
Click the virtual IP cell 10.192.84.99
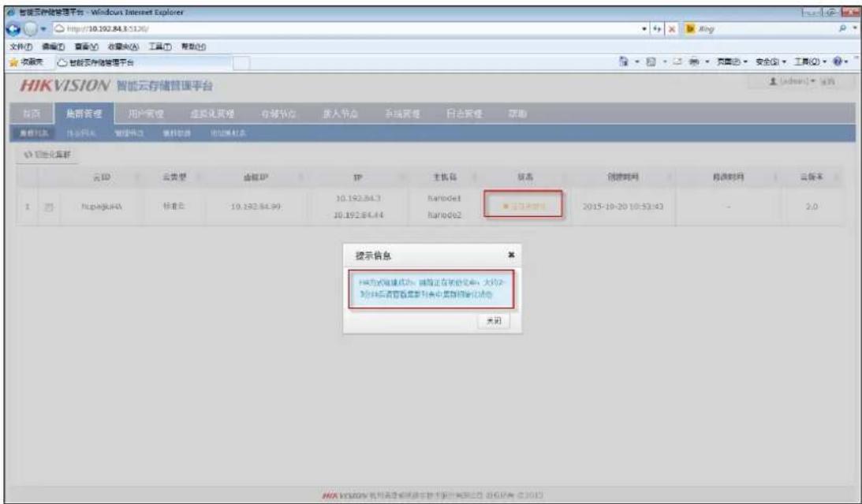256,207
